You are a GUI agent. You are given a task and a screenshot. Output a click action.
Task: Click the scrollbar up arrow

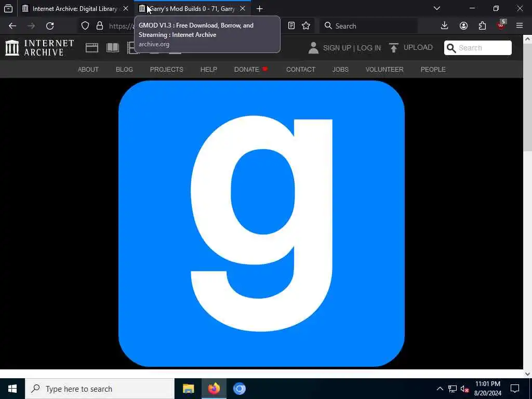pos(528,39)
